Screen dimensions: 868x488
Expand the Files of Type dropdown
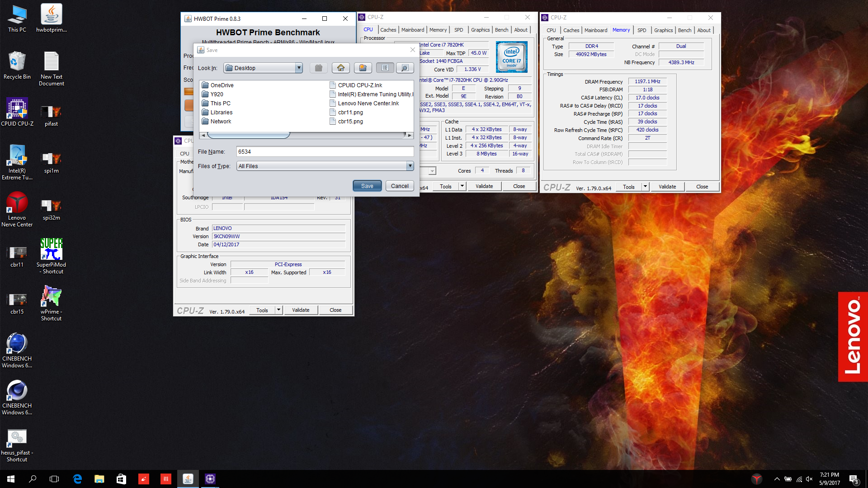tap(410, 166)
